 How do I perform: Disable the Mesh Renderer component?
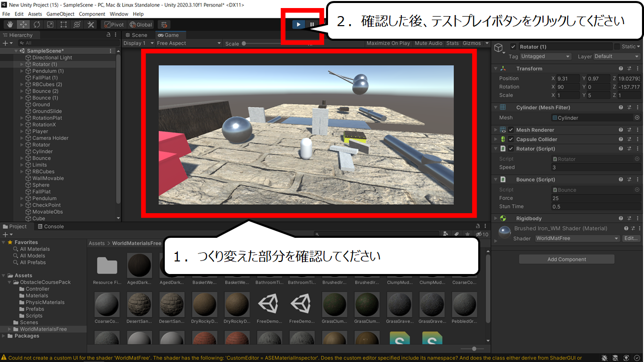[x=511, y=130]
